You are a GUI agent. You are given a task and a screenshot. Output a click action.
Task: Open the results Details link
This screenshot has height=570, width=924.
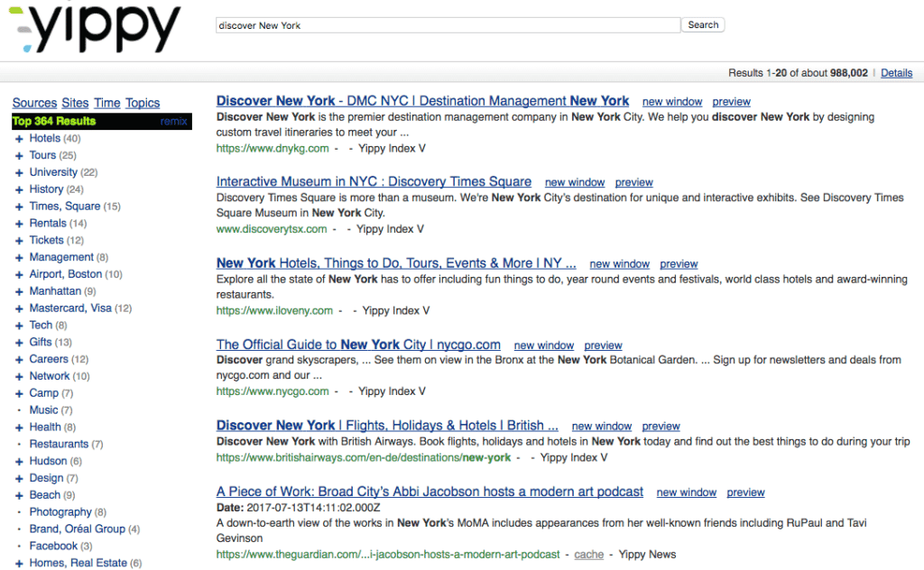coord(896,73)
